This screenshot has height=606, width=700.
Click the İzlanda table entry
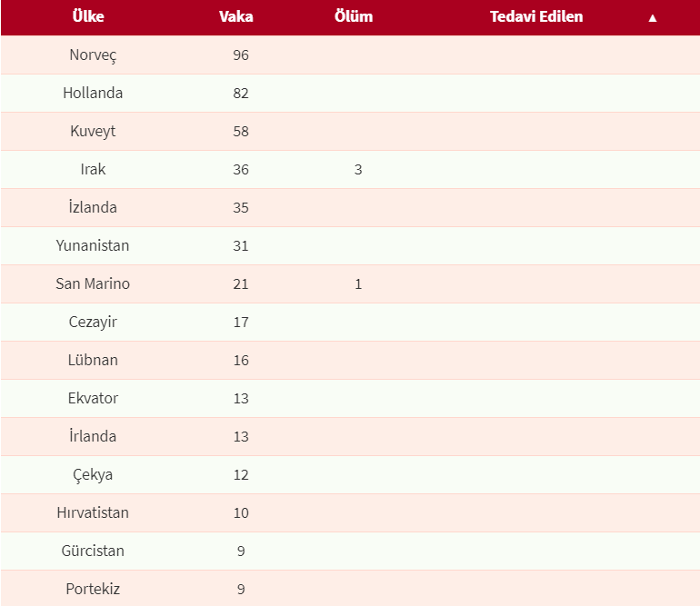[93, 208]
